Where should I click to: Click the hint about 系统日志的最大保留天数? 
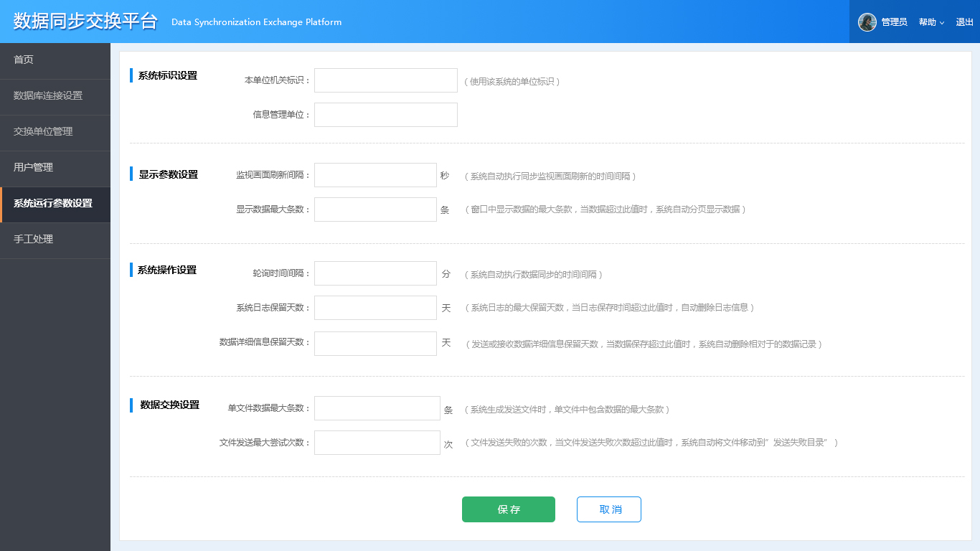[x=609, y=308]
